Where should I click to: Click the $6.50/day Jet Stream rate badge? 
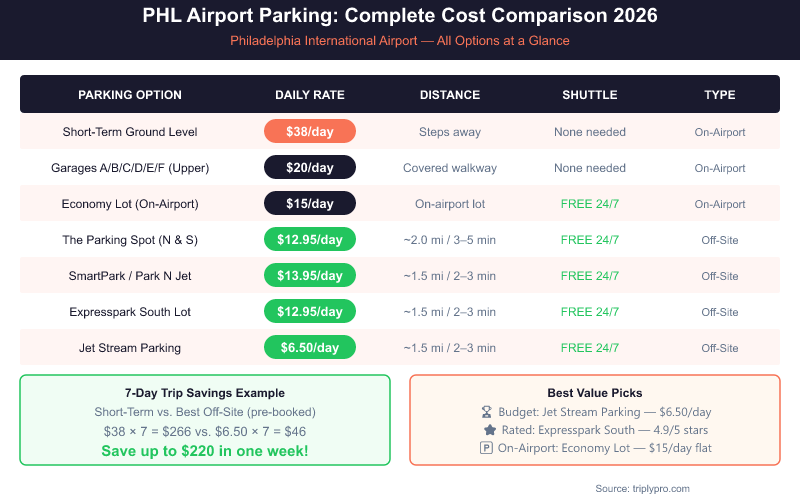(310, 348)
